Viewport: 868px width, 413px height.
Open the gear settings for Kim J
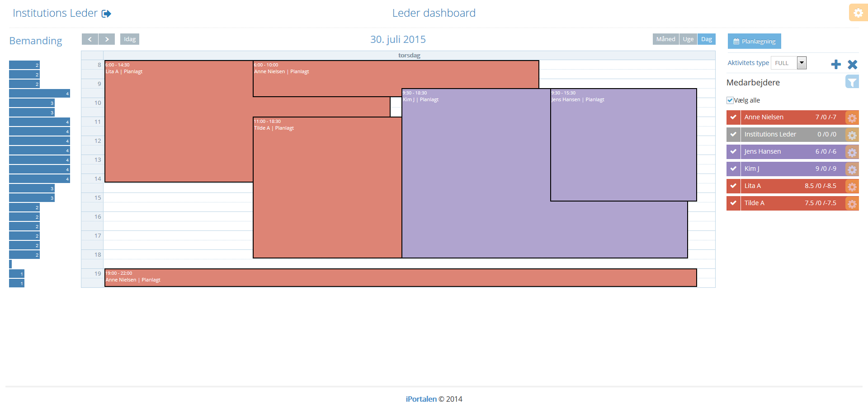[x=852, y=169]
